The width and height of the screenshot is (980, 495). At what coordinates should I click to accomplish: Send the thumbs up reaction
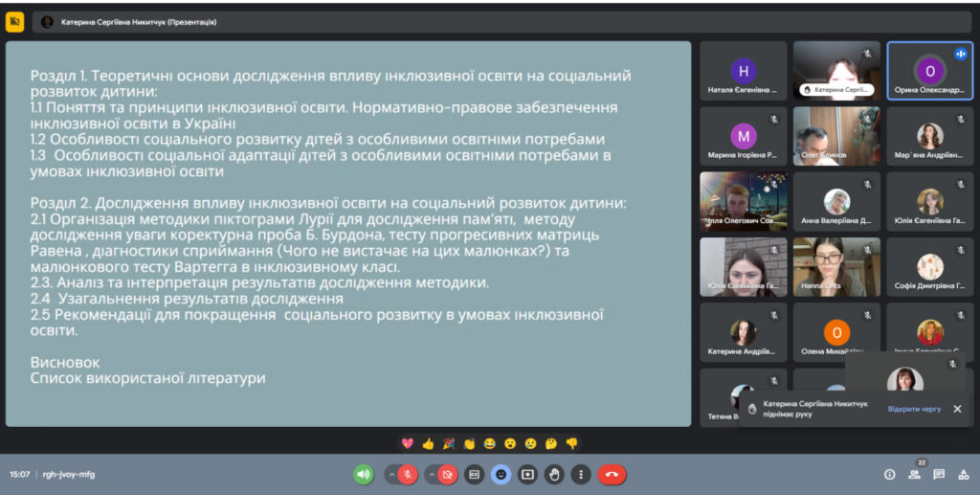(428, 443)
